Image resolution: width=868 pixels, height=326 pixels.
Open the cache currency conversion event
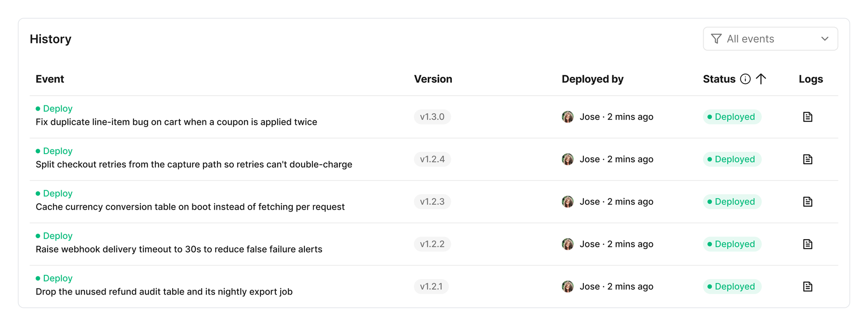(x=190, y=207)
